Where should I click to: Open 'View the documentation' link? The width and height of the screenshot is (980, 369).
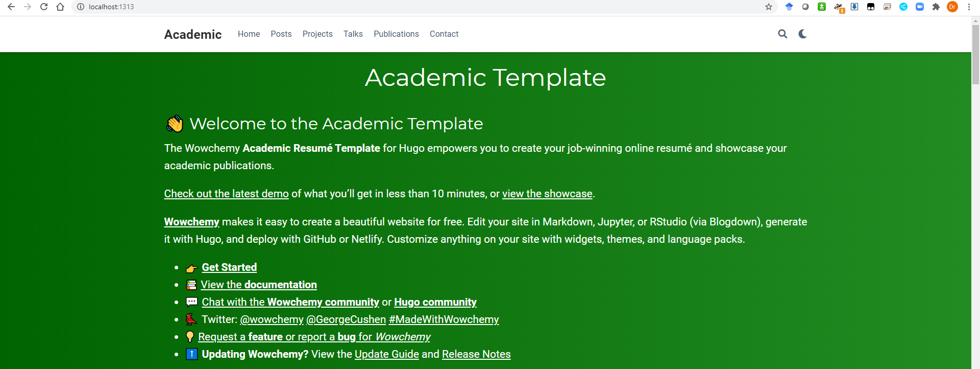click(259, 285)
